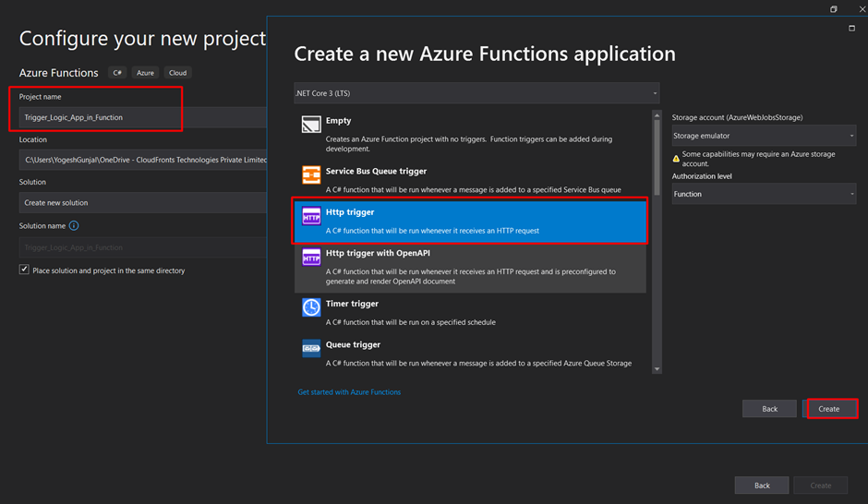The image size is (868, 504).
Task: Open the Storage account dropdown
Action: (x=764, y=136)
